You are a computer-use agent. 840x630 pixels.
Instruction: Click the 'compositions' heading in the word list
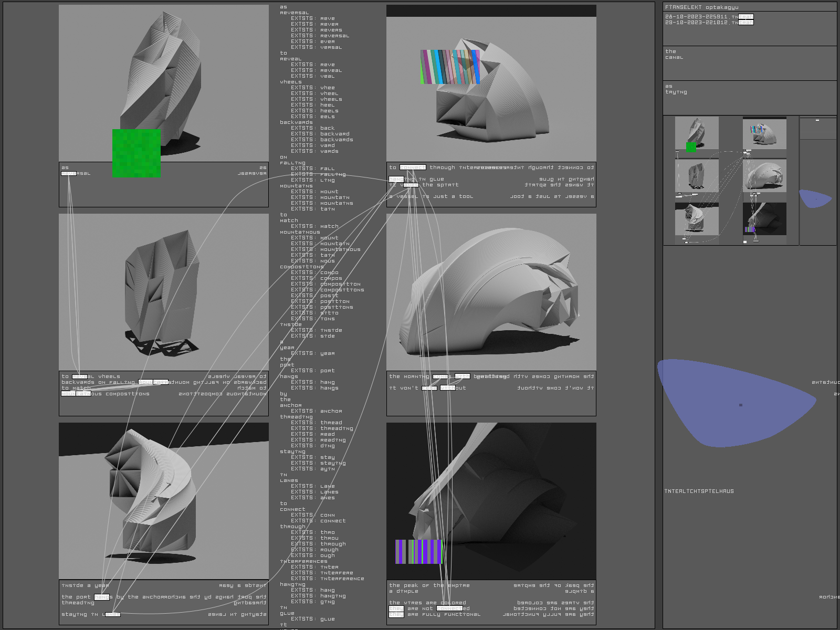click(x=301, y=267)
